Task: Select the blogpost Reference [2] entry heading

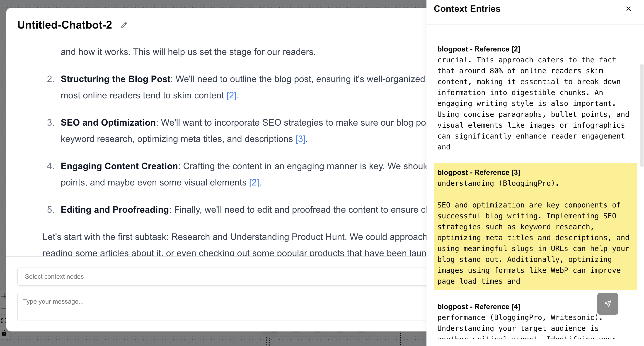Action: pyautogui.click(x=479, y=49)
